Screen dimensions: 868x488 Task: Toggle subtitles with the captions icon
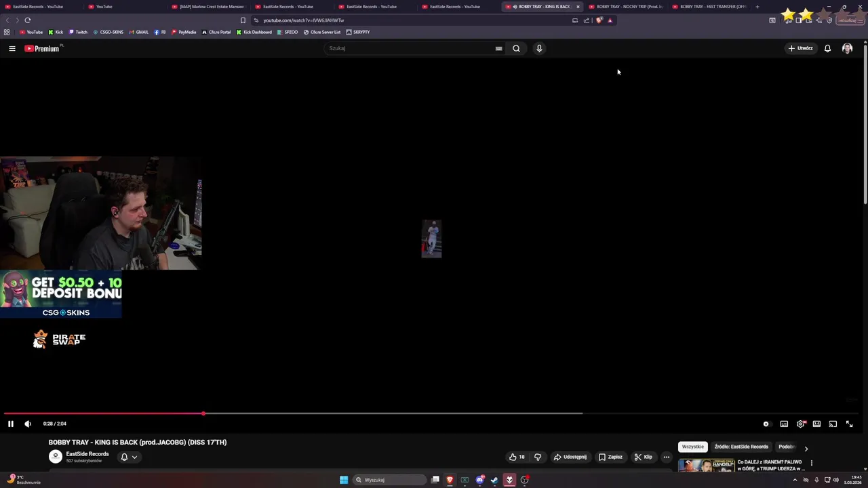click(784, 424)
